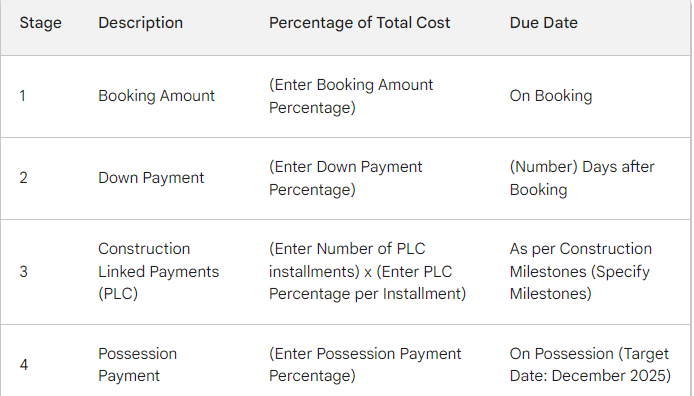The width and height of the screenshot is (694, 396).
Task: Select the Percentage of Total Cost header
Action: click(359, 23)
